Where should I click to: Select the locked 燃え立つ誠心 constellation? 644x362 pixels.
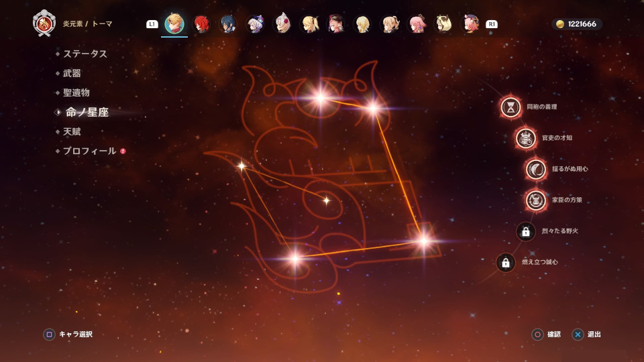point(506,263)
